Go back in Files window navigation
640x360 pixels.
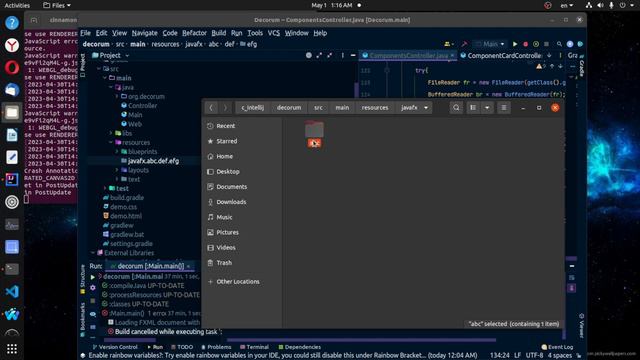(211, 108)
